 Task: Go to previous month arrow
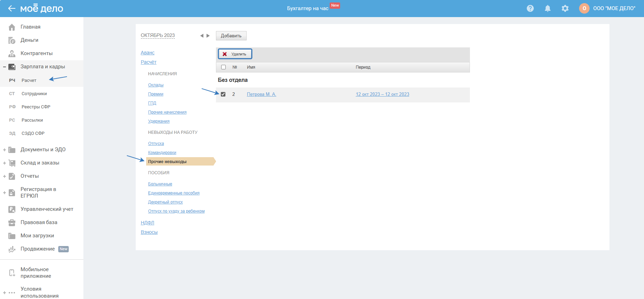pos(202,36)
